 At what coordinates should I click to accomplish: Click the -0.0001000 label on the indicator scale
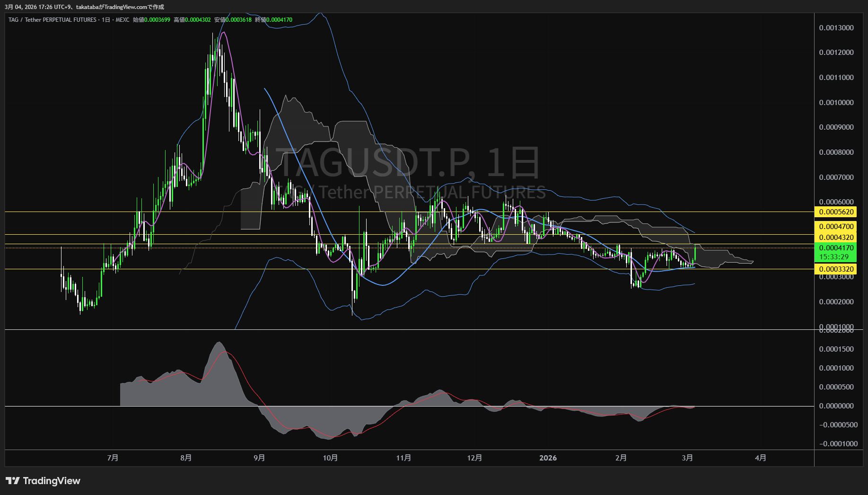838,444
